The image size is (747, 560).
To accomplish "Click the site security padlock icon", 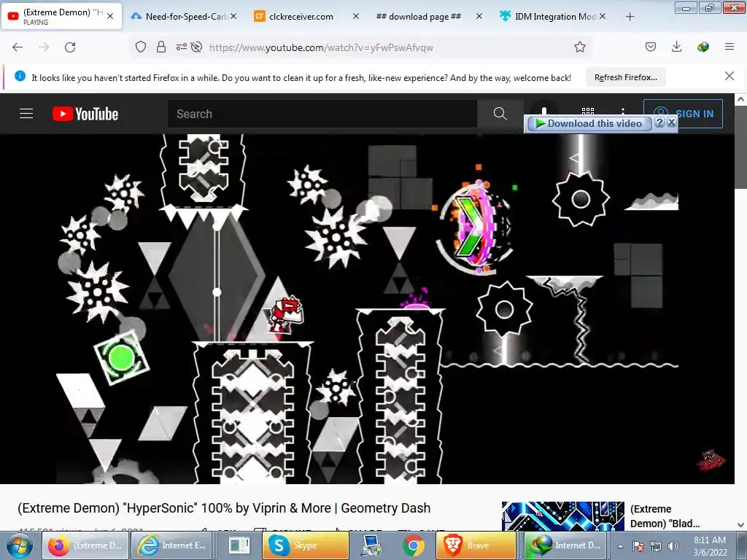I will (161, 47).
